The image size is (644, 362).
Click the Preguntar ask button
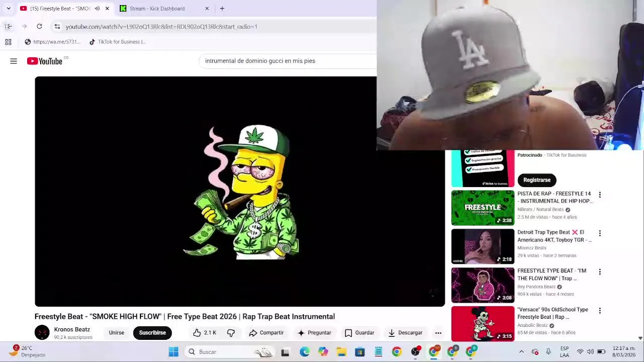click(x=314, y=333)
